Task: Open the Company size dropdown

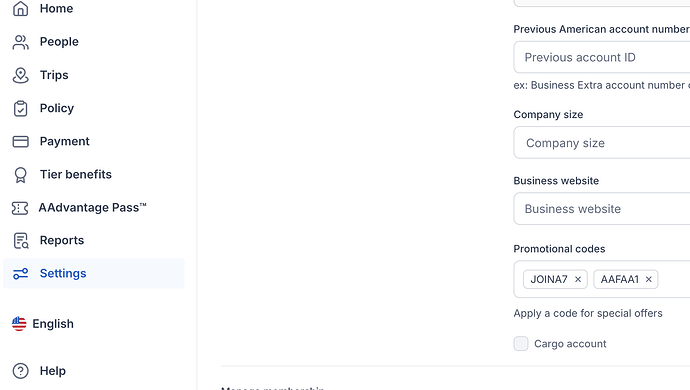Action: pyautogui.click(x=602, y=143)
